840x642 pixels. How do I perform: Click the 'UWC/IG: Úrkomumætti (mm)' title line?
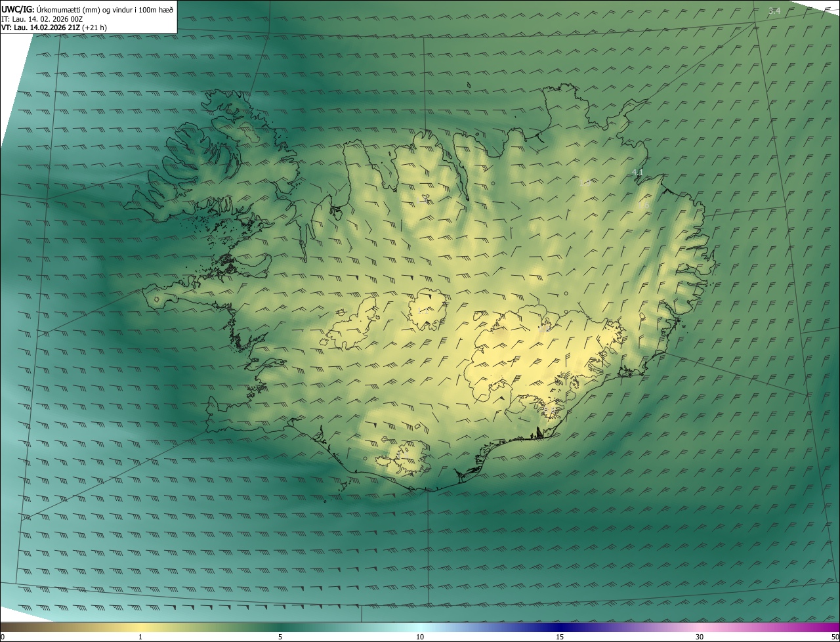(x=87, y=9)
